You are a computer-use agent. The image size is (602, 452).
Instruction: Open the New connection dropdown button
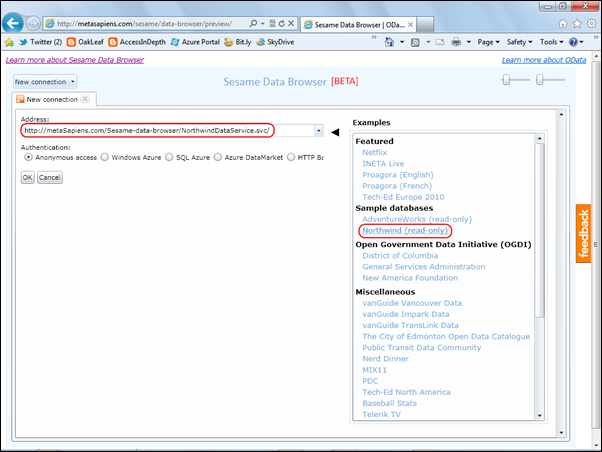tap(45, 82)
